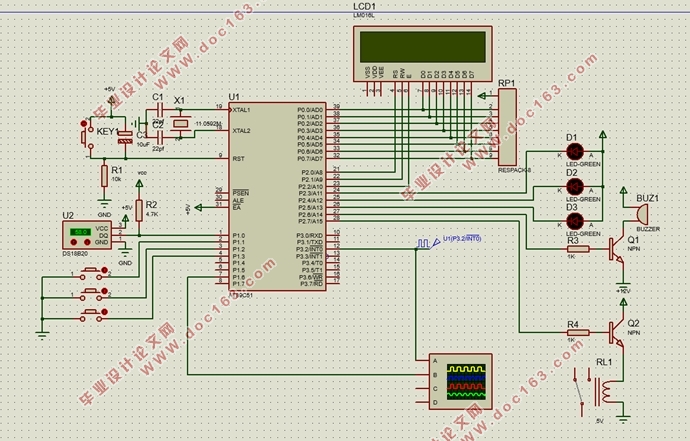Select the D3 green LED
The width and height of the screenshot is (690, 441).
point(575,221)
